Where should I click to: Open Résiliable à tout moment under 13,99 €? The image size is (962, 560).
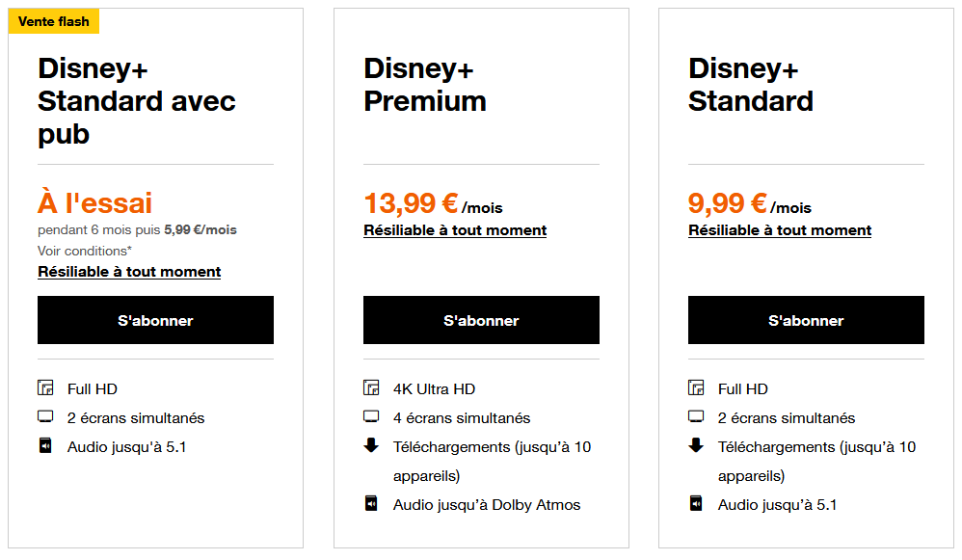click(x=455, y=230)
